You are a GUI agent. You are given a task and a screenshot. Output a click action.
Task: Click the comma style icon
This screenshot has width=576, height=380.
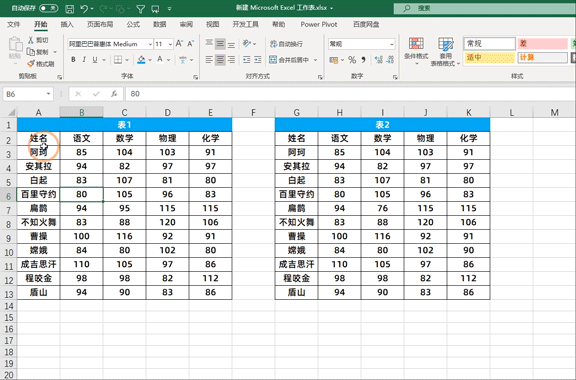[x=363, y=60]
